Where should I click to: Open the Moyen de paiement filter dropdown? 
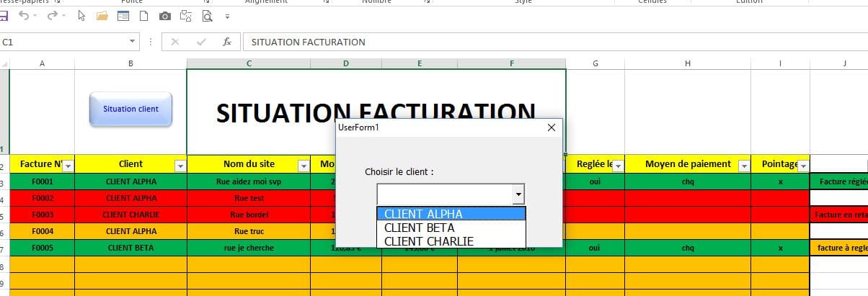tap(743, 165)
